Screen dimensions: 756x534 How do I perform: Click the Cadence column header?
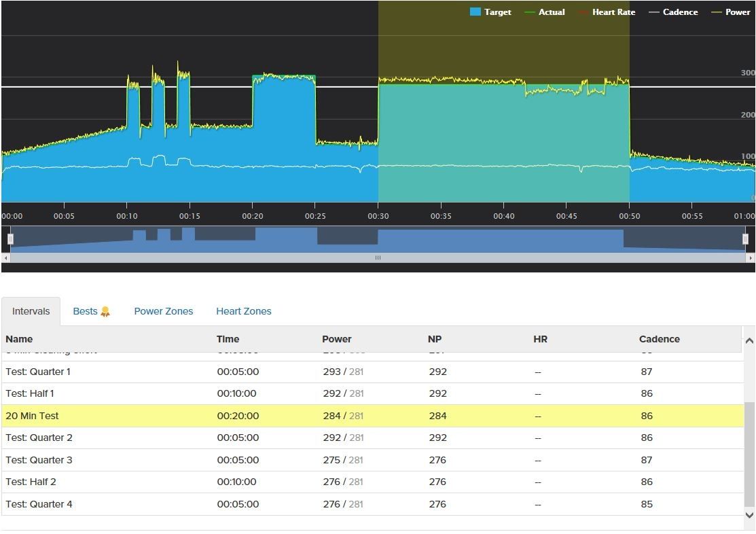pyautogui.click(x=659, y=339)
